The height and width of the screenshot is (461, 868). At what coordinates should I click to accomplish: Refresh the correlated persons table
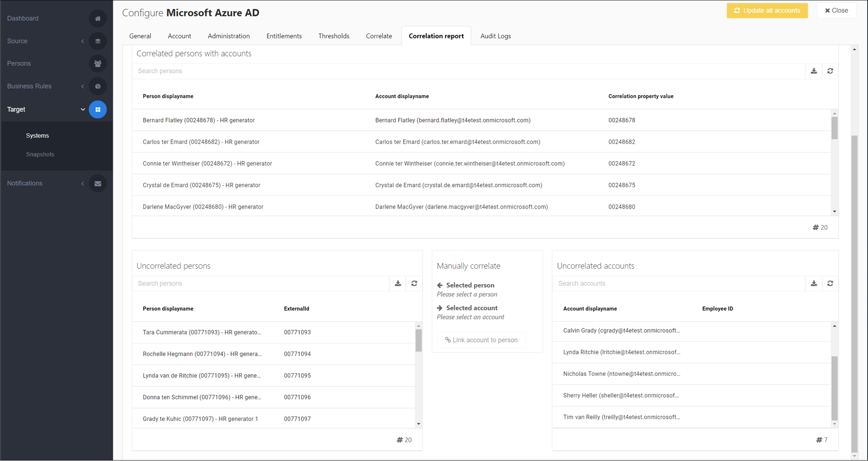[x=830, y=71]
